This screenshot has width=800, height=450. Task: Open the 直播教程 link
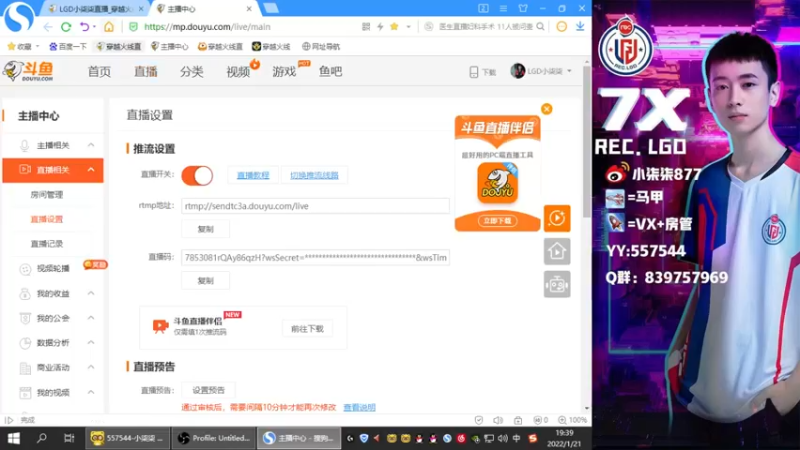tap(253, 175)
